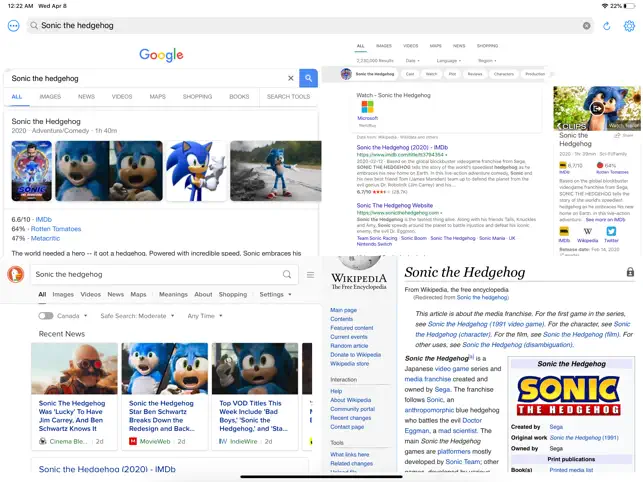Open Google SEARCH TOOLS
The height and width of the screenshot is (482, 643).
pyautogui.click(x=288, y=97)
